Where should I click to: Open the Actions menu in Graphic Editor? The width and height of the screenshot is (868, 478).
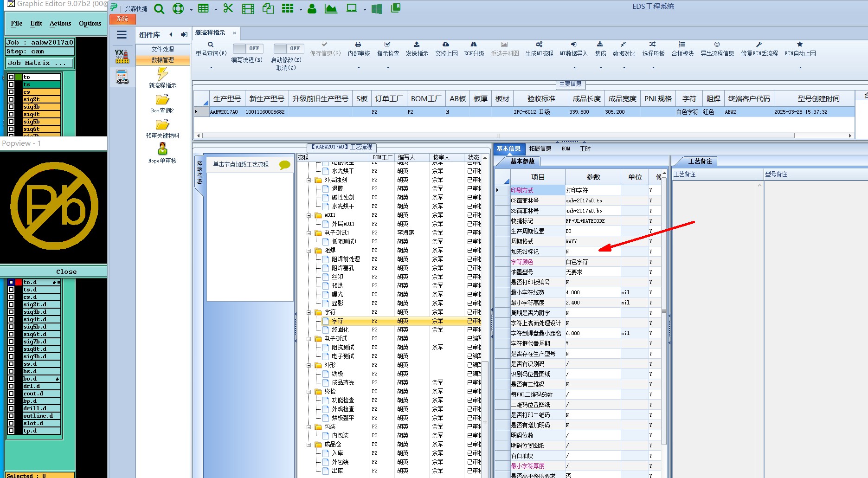tap(60, 23)
